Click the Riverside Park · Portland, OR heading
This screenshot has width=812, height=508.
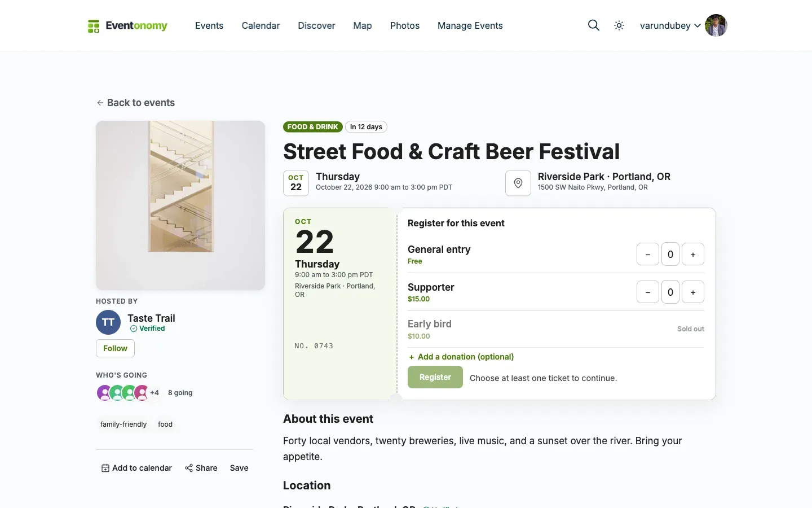click(x=604, y=177)
